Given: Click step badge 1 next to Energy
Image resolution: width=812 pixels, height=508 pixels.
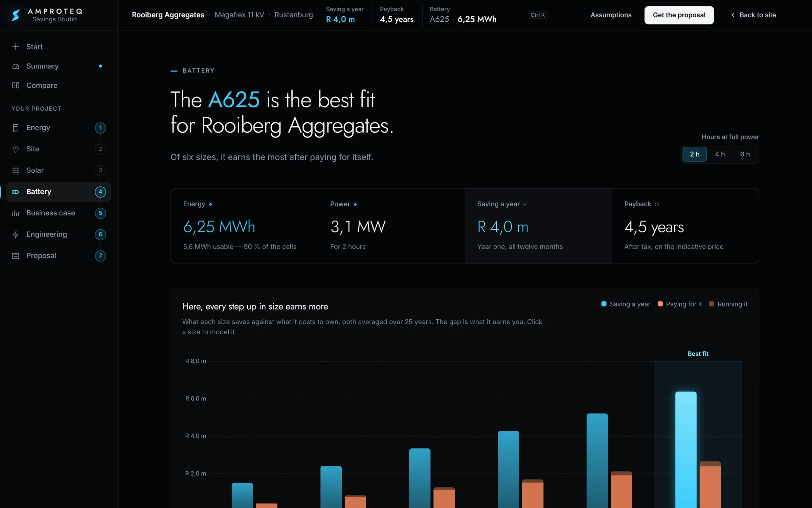Looking at the screenshot, I should coord(100,128).
